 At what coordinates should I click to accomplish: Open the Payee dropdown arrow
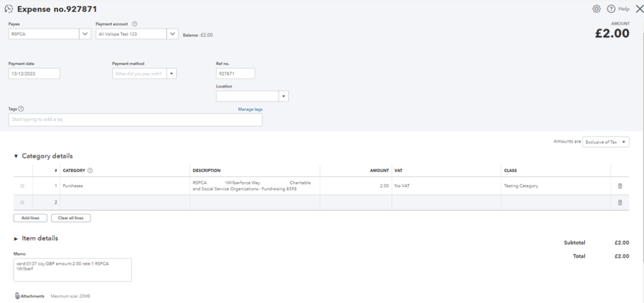coord(85,34)
